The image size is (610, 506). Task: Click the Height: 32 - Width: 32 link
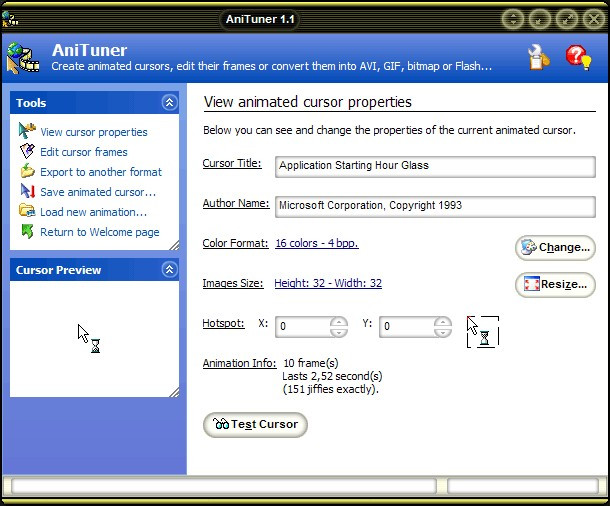click(x=328, y=283)
